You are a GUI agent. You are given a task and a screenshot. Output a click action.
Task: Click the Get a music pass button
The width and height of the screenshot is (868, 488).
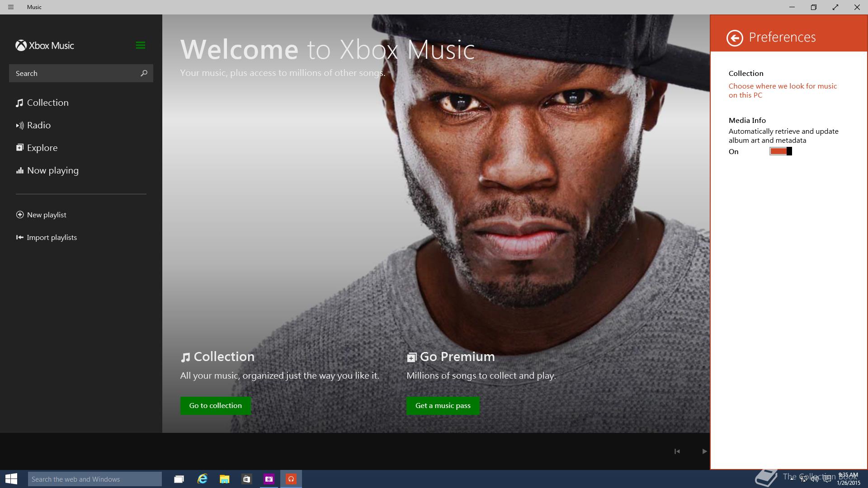(x=443, y=406)
